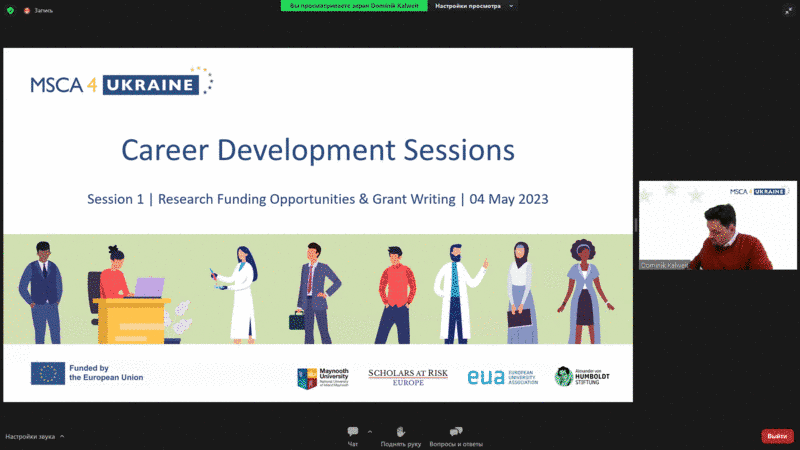Click the Maynooth University logo
This screenshot has width=800, height=450.
323,377
